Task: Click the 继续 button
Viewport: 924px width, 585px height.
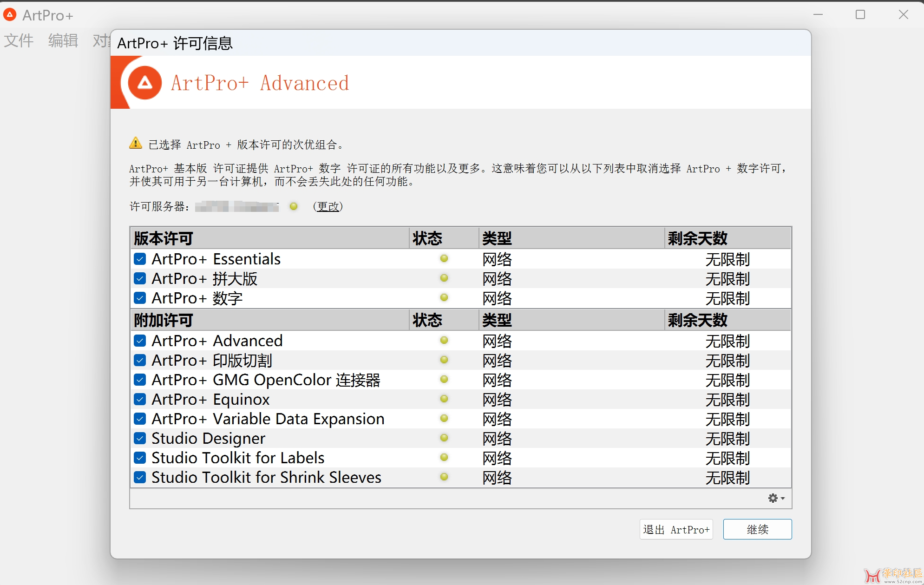Action: (757, 529)
